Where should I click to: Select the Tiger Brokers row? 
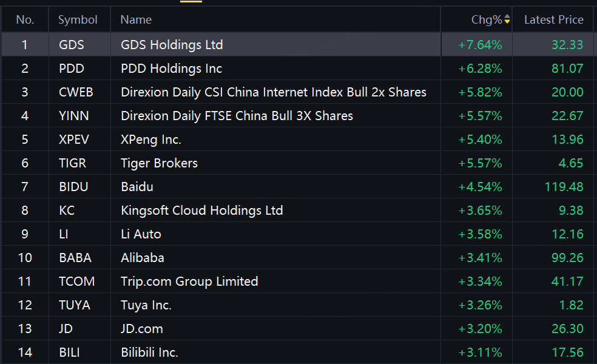tap(297, 163)
